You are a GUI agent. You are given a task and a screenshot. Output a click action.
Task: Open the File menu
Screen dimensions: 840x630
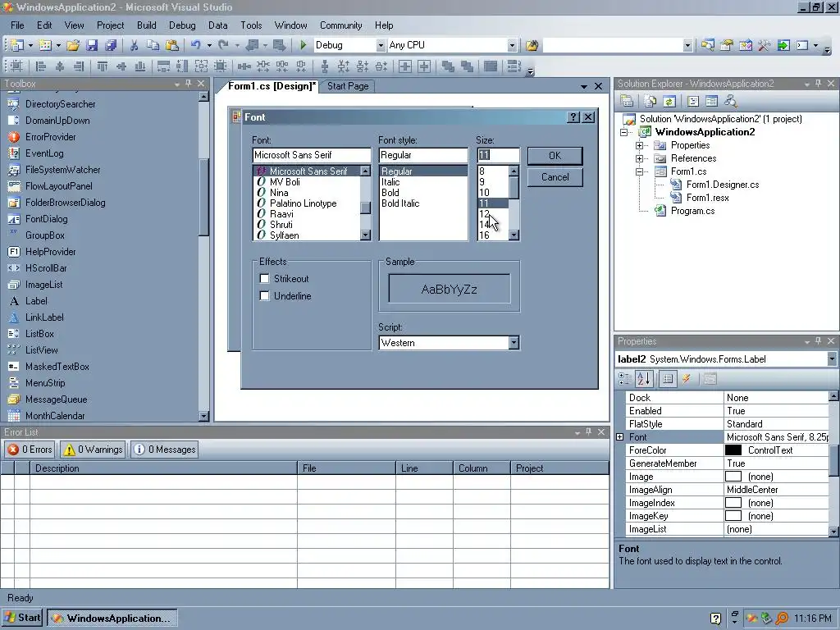17,25
